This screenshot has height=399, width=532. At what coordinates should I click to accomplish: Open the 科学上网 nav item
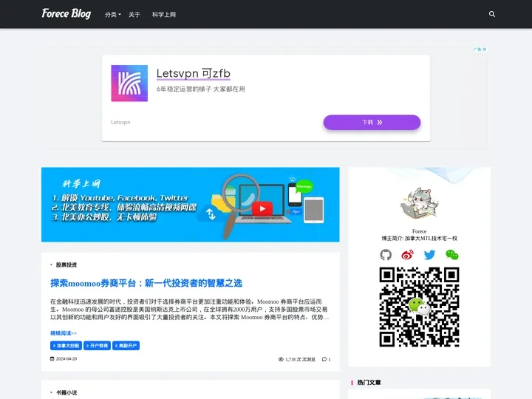pos(164,15)
